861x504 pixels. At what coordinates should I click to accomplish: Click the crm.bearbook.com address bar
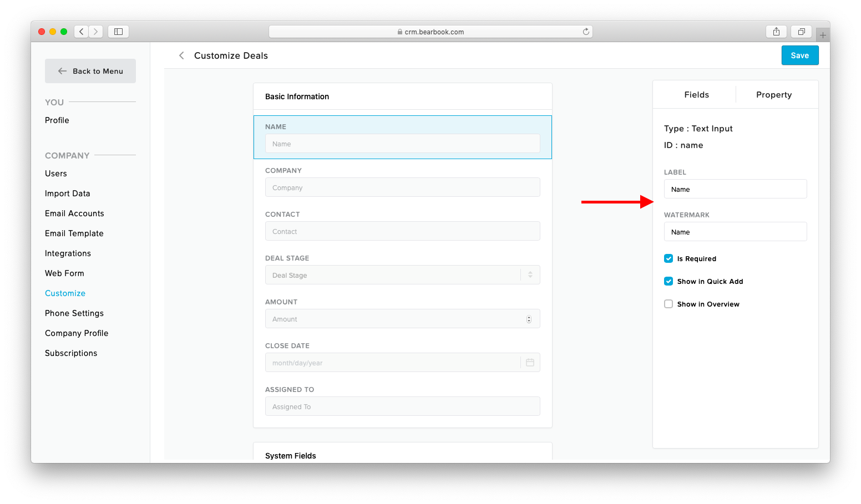click(430, 32)
